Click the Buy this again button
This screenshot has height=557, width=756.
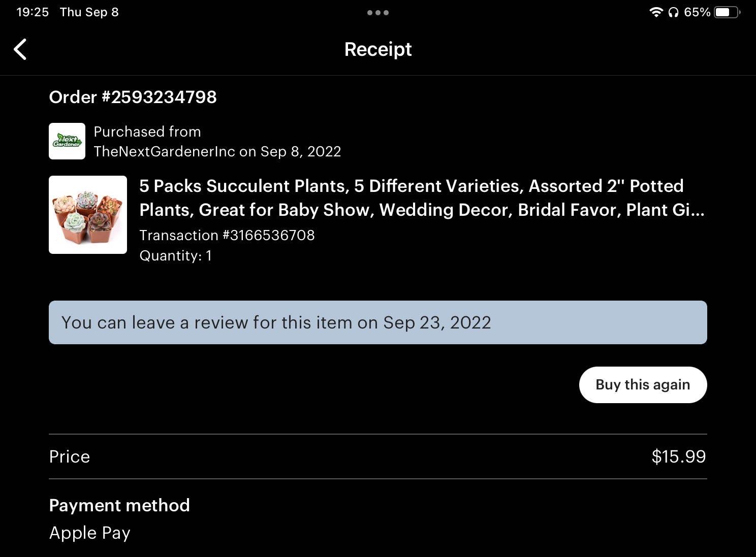(x=643, y=385)
